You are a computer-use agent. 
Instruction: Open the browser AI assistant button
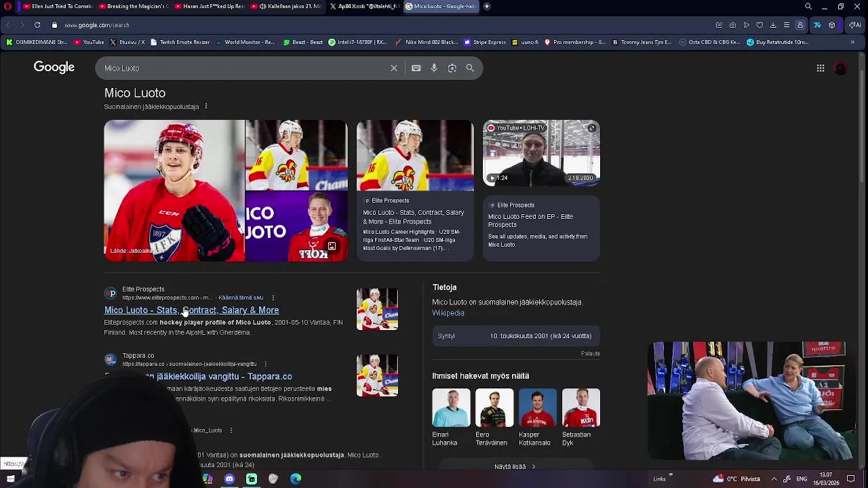pos(855,25)
